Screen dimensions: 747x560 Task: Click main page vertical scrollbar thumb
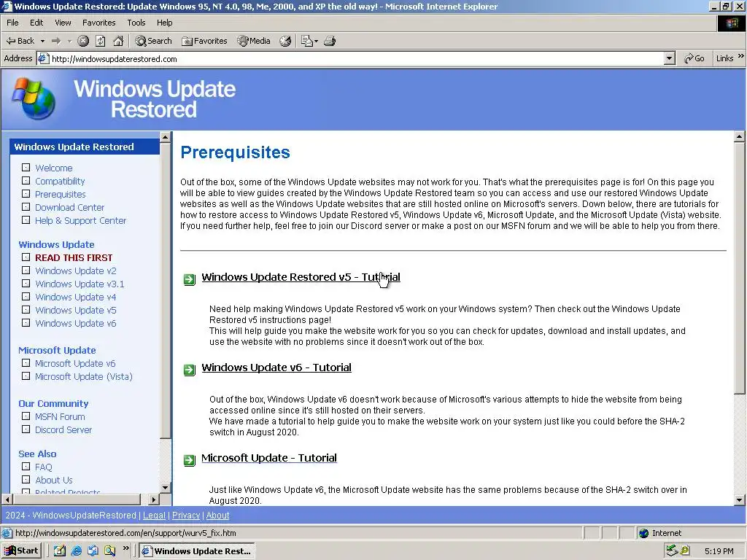pos(740,268)
